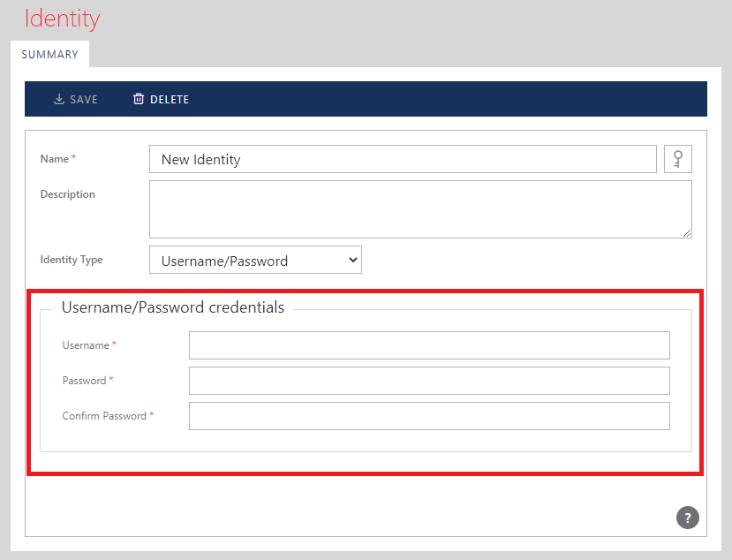
Task: Click the key icon beside the Name field
Action: (x=677, y=159)
